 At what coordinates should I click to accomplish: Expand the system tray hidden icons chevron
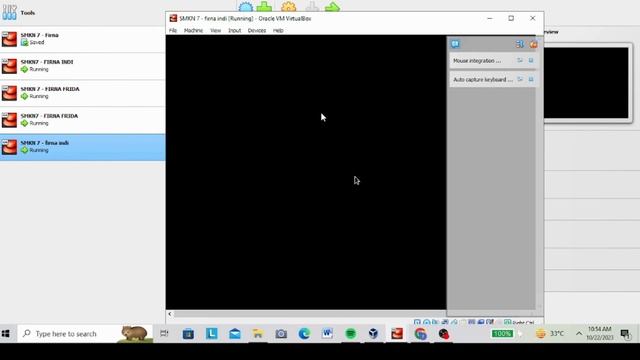click(579, 334)
